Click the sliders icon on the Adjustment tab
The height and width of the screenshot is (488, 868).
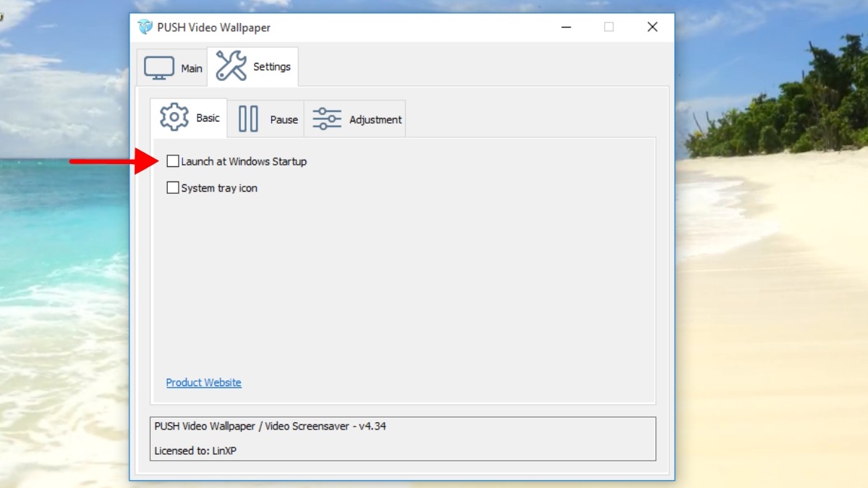click(327, 119)
